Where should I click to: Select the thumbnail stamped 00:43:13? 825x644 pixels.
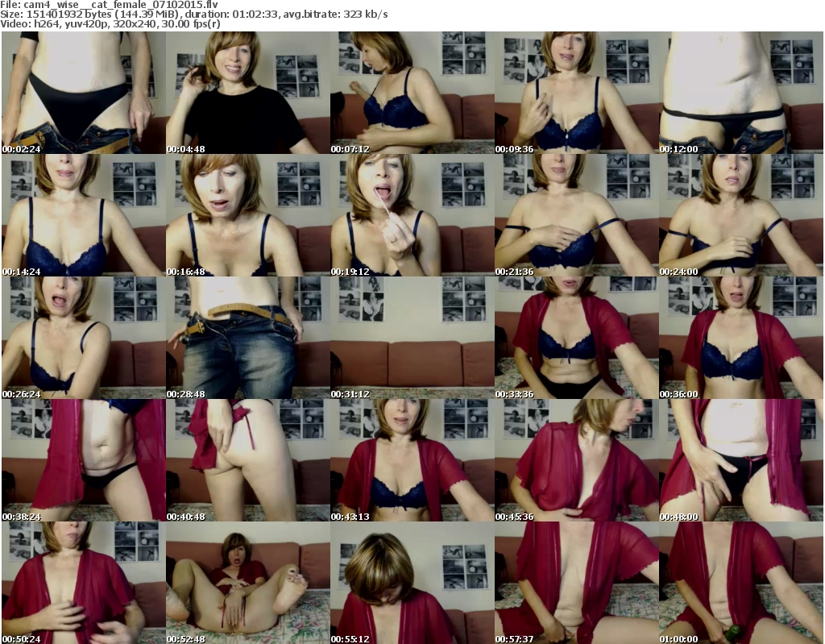412,460
